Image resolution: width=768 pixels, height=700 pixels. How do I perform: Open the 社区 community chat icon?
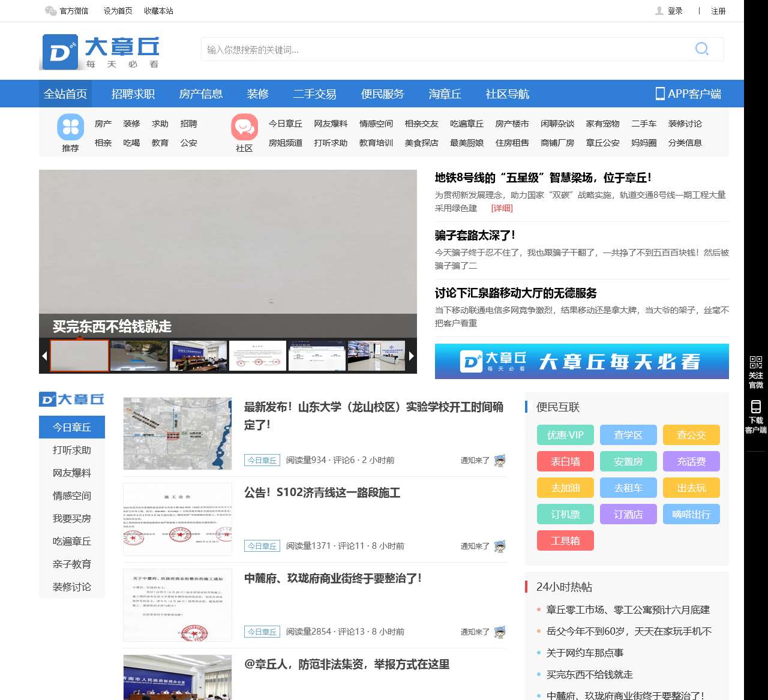244,127
